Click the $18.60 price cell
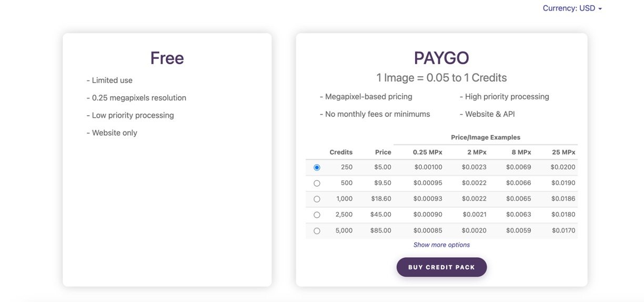The height and width of the screenshot is (302, 644). (380, 199)
